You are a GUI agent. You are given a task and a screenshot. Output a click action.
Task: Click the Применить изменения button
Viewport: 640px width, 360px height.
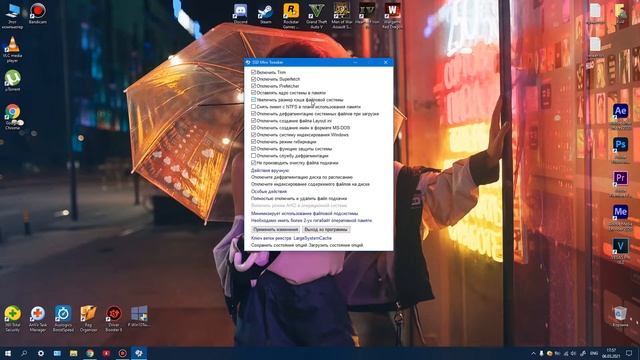(x=276, y=230)
